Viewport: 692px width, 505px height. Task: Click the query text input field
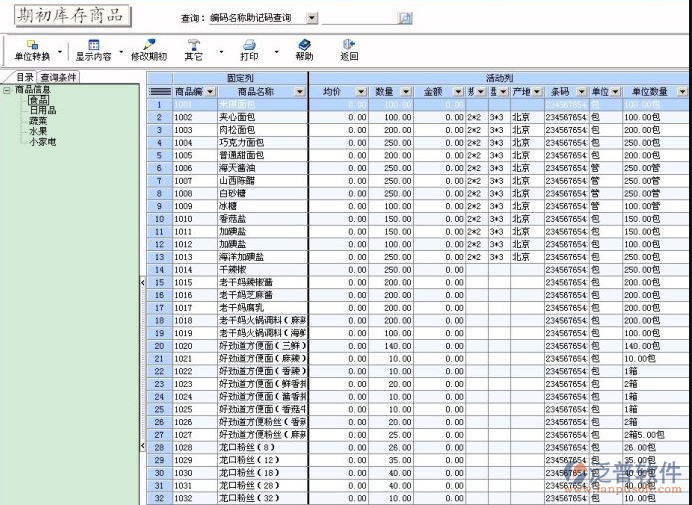tap(358, 18)
